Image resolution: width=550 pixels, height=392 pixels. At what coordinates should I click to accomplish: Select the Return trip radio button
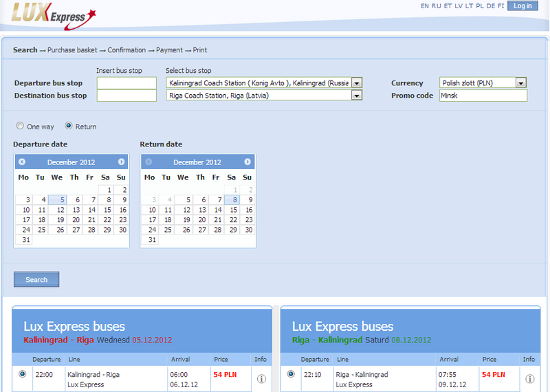pyautogui.click(x=69, y=126)
